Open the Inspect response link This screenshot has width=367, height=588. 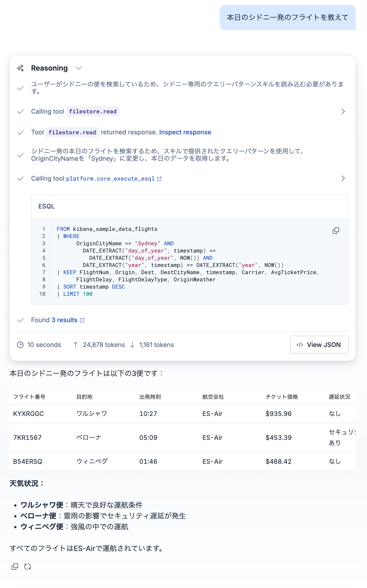tap(185, 132)
